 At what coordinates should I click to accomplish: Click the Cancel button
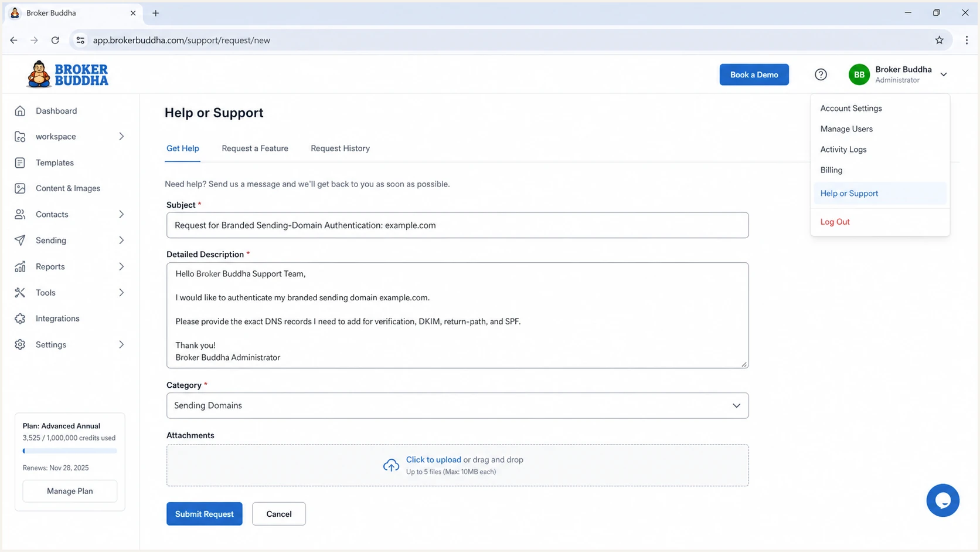279,514
